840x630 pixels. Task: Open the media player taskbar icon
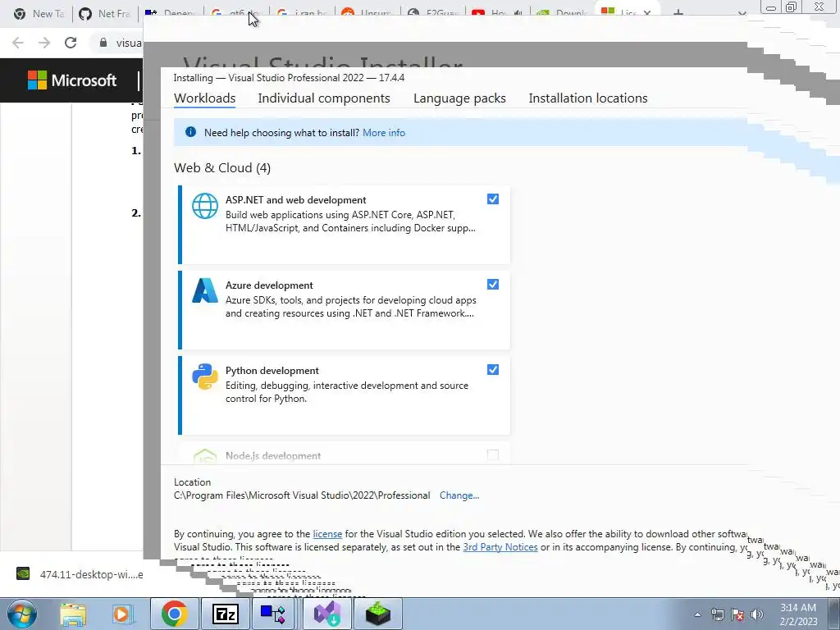click(122, 614)
